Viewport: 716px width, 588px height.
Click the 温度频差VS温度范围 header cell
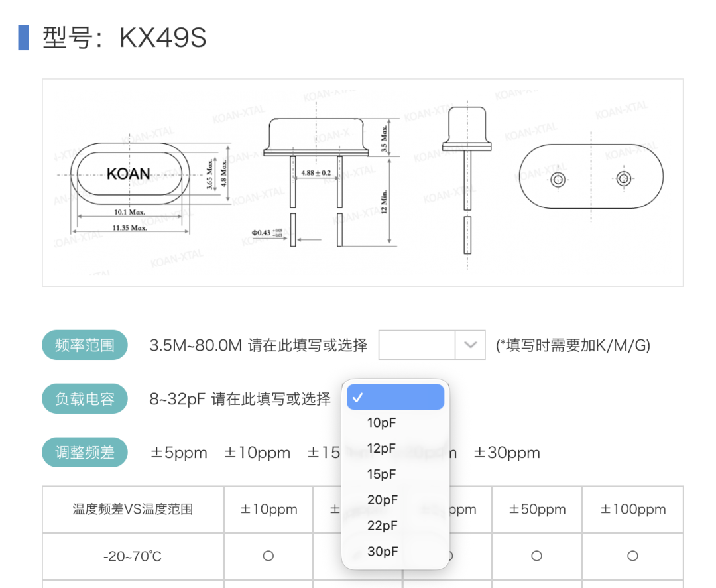point(133,510)
